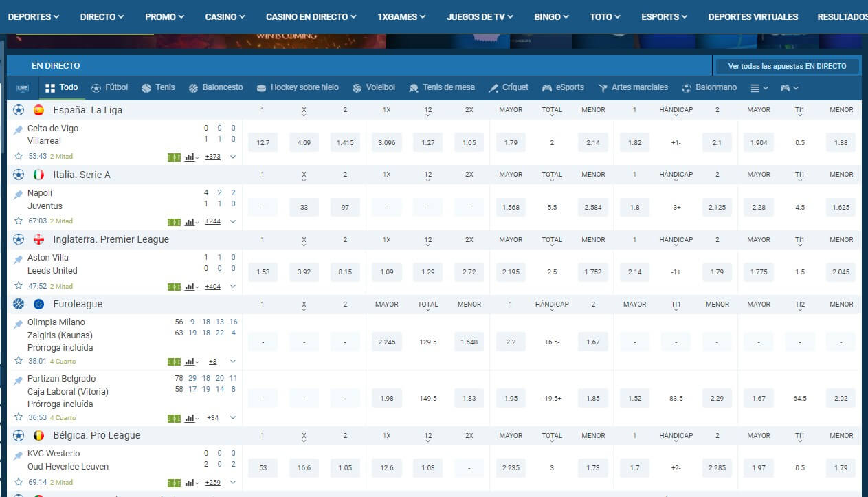Pin the Olimpia Milano vs Zalgiris match
This screenshot has height=497, width=868.
[18, 324]
